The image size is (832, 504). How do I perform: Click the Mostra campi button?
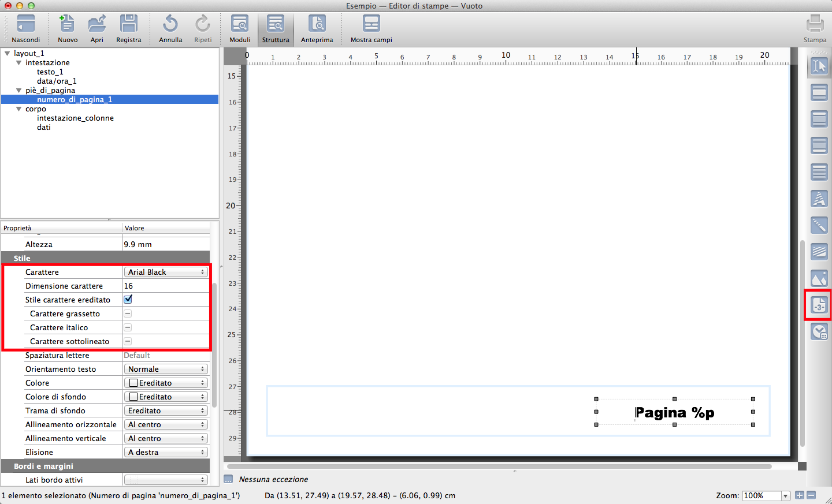point(371,24)
